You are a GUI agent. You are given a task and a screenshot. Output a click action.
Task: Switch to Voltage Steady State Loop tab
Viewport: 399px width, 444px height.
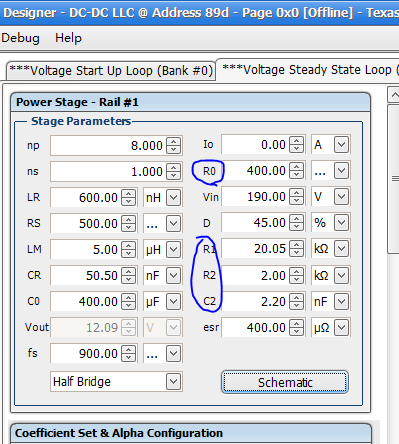point(308,70)
